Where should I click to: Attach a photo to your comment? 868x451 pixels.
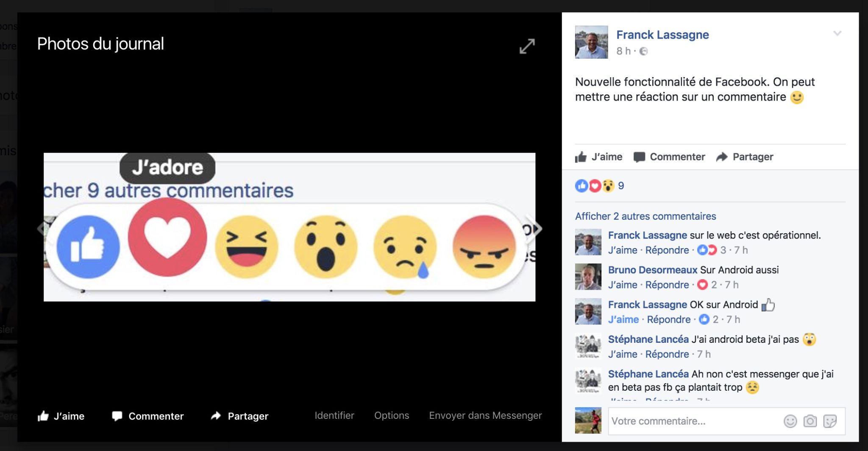[810, 421]
